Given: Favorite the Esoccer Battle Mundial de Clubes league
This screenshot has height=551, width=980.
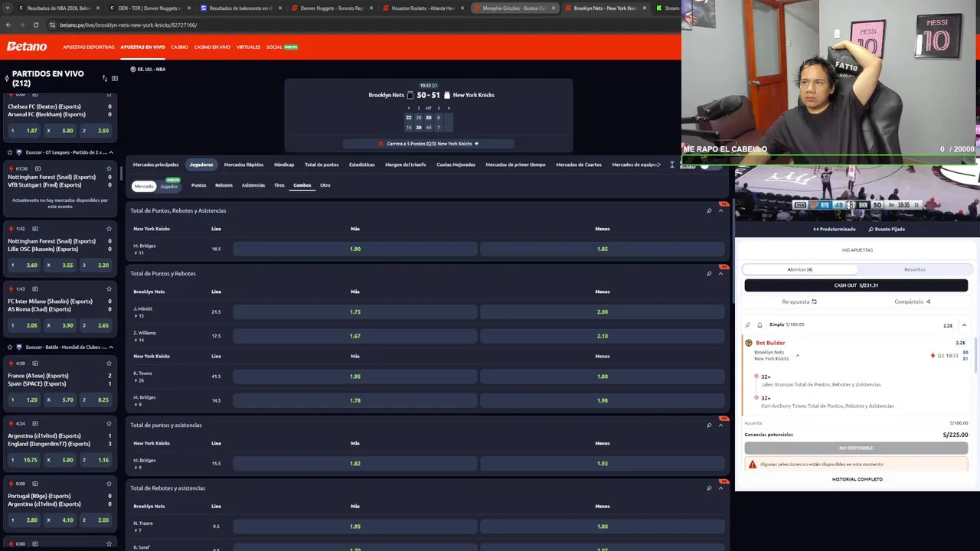Looking at the screenshot, I should tap(10, 347).
